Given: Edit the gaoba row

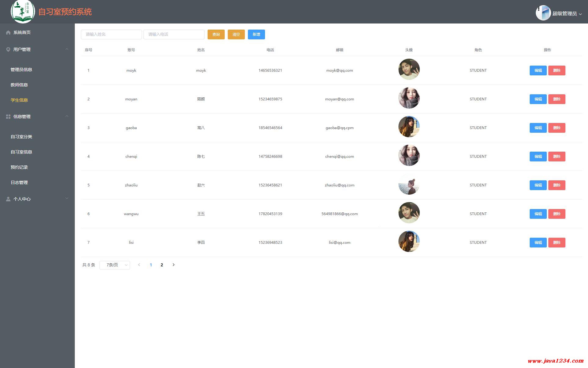Looking at the screenshot, I should coord(538,128).
